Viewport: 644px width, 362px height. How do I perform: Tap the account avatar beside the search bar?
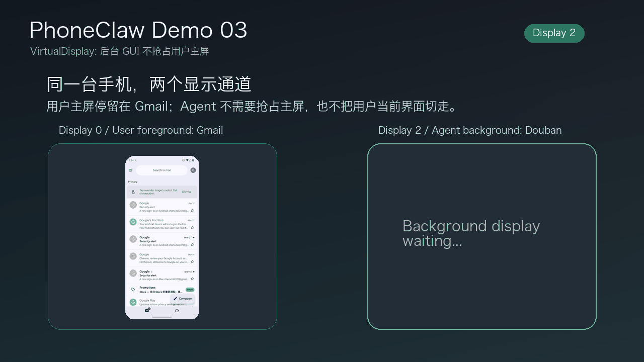point(193,170)
